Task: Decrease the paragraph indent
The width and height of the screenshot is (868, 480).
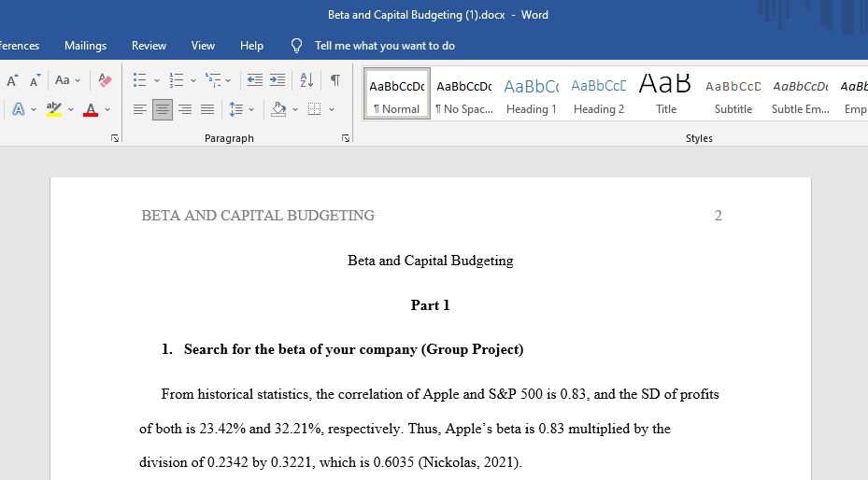Action: 255,80
